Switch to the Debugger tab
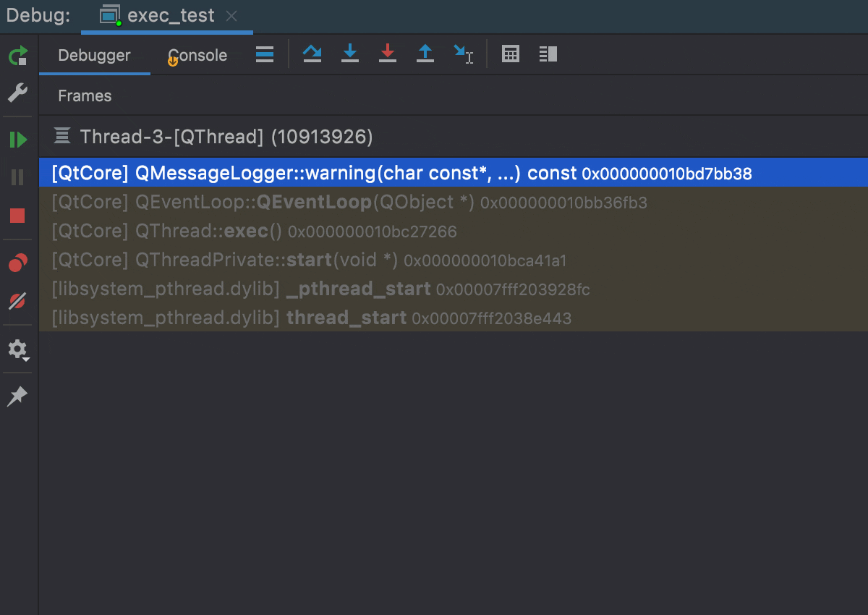Image resolution: width=868 pixels, height=615 pixels. [94, 54]
